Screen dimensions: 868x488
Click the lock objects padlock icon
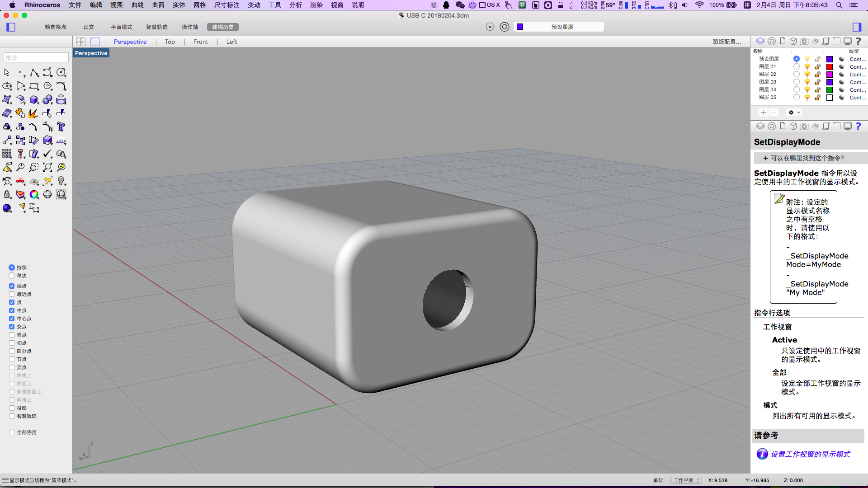point(7,195)
